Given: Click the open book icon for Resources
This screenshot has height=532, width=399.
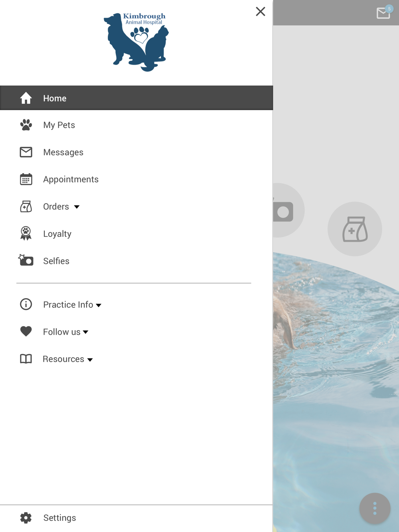Looking at the screenshot, I should pyautogui.click(x=26, y=359).
